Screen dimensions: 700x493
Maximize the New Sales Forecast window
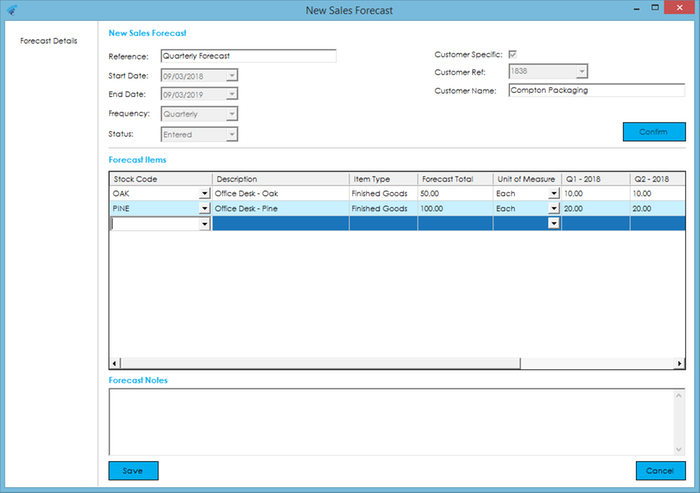coord(655,8)
